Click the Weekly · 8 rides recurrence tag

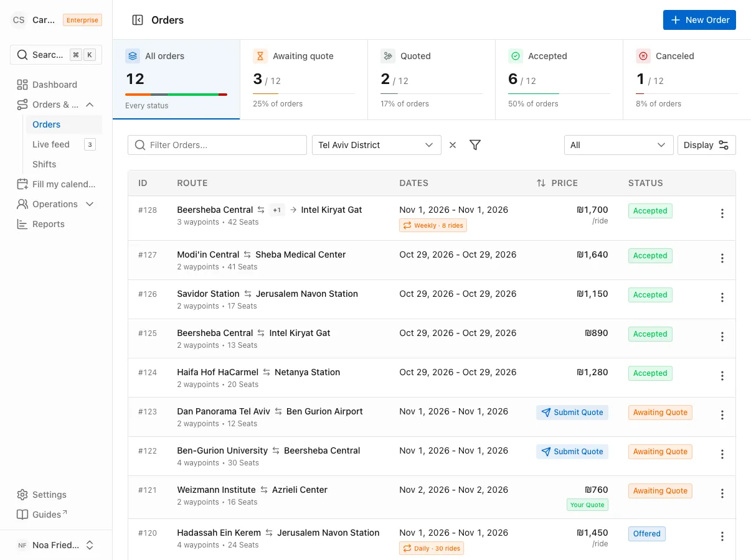(x=433, y=225)
